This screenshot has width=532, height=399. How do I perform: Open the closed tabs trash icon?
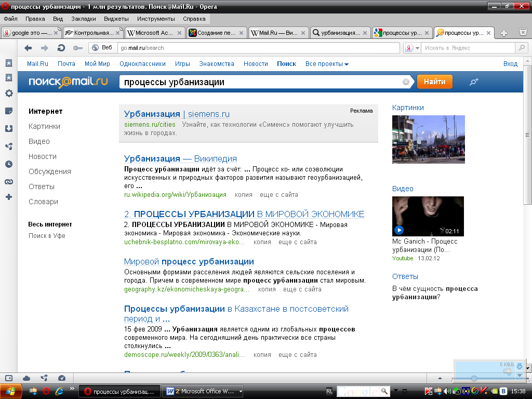[x=523, y=32]
